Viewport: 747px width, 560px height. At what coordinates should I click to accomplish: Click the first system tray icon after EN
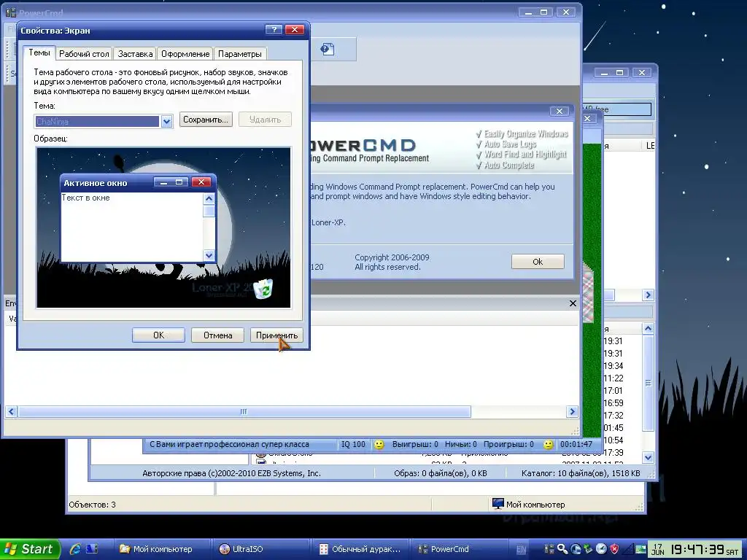[549, 549]
